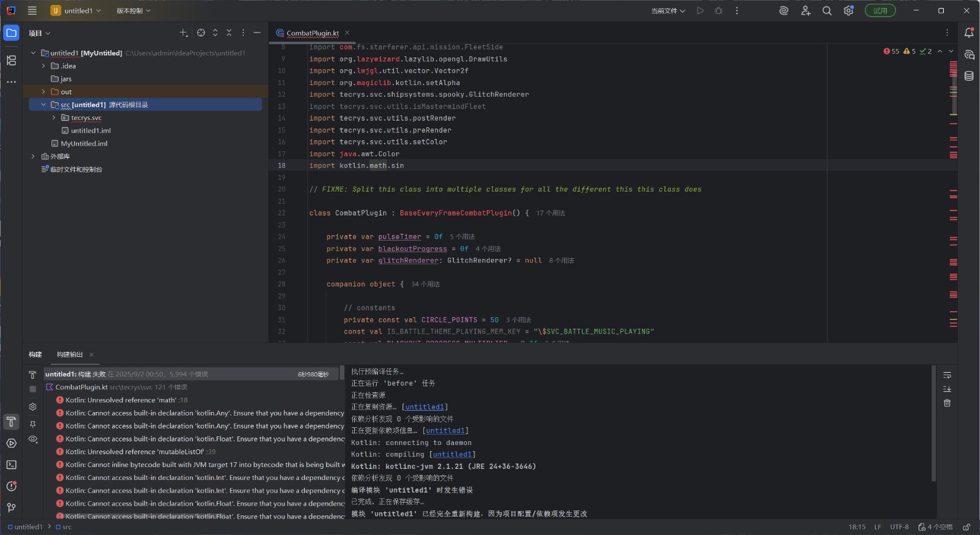The width and height of the screenshot is (980, 535).
Task: Open IDE settings gear in title bar
Action: coord(848,10)
